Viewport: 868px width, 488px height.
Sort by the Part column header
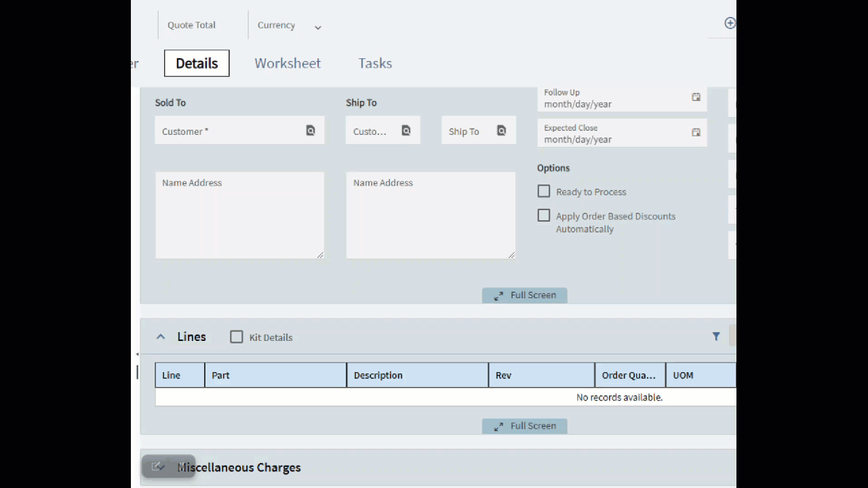275,375
